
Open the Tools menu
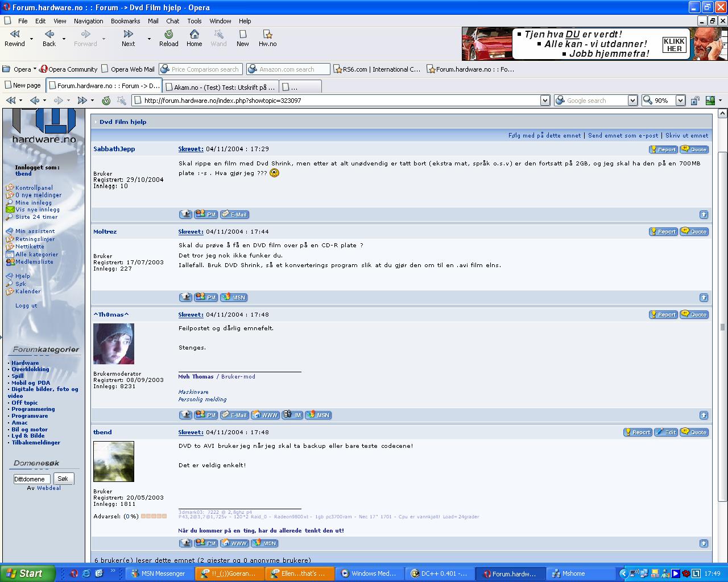(x=195, y=21)
